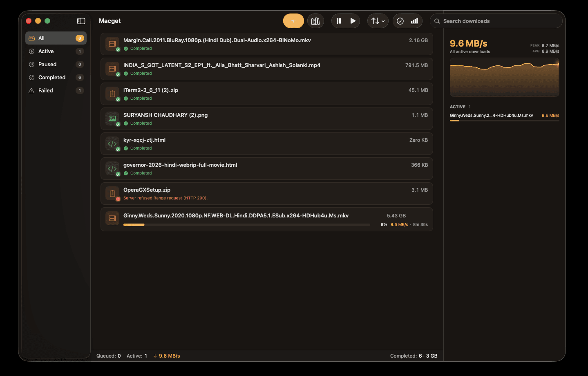The image size is (588, 376).
Task: Click the zip icon for OperaGXSetup.zip
Action: point(112,193)
